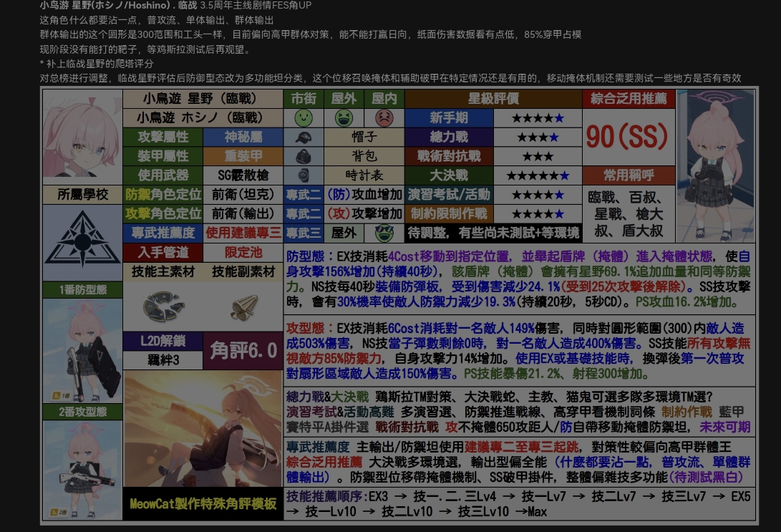Click the 神秘屬 attack type cell
Image resolution: width=781 pixels, height=532 pixels.
(243, 137)
